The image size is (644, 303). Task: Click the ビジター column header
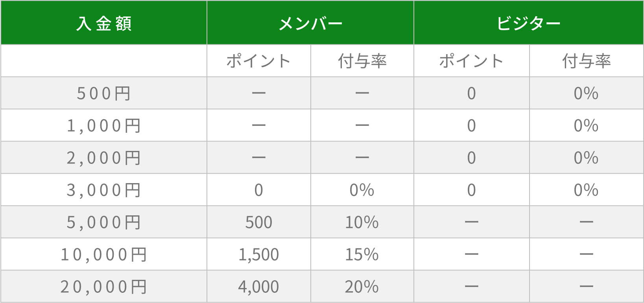pos(528,23)
